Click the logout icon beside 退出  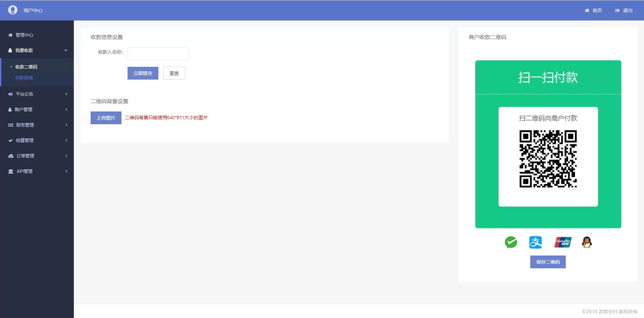[x=617, y=10]
